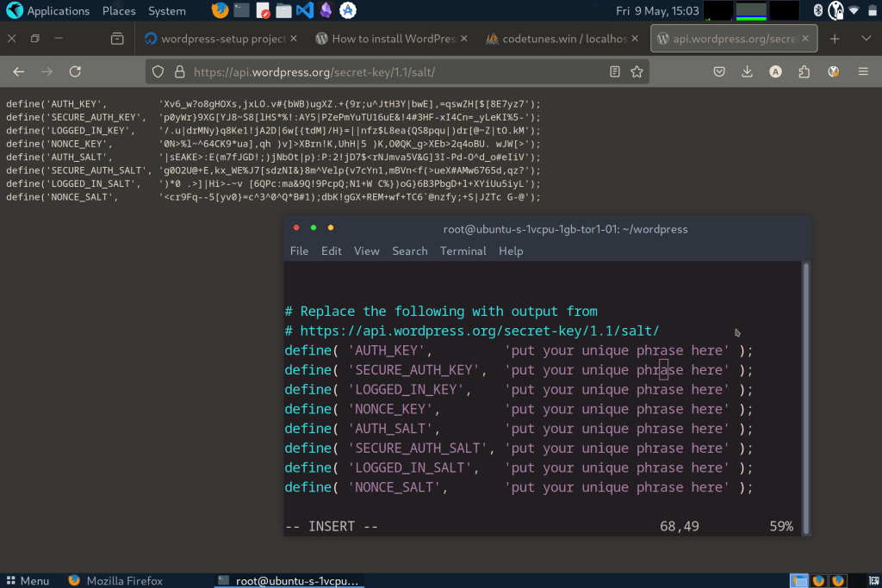The width and height of the screenshot is (882, 588).
Task: Open the Firefox account avatar
Action: pyautogui.click(x=776, y=71)
